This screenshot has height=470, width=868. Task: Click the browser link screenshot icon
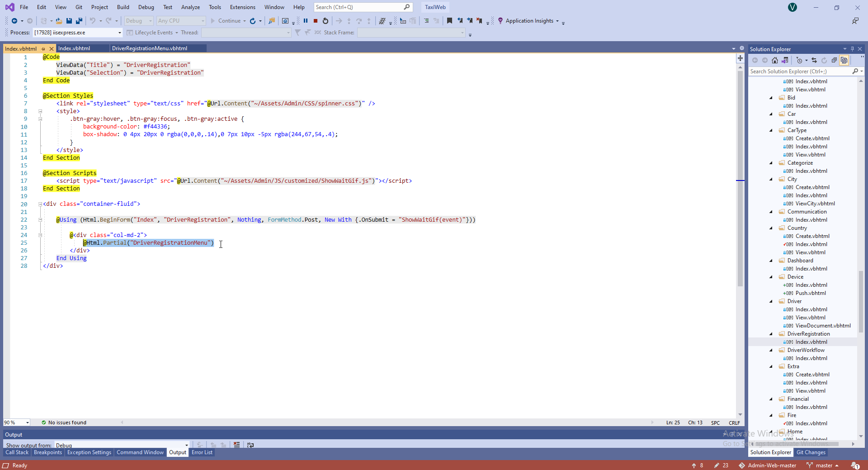(x=285, y=21)
